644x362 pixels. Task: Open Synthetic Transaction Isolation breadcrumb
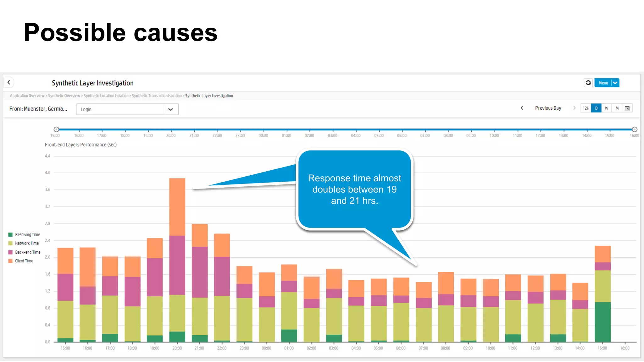tap(157, 96)
